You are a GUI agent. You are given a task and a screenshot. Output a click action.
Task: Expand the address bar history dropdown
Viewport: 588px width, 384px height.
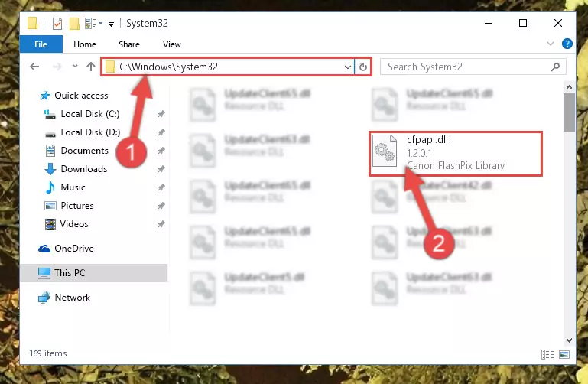coord(348,67)
